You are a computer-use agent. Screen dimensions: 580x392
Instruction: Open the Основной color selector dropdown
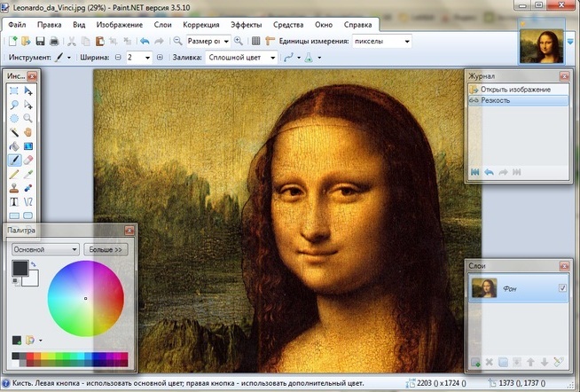pyautogui.click(x=45, y=249)
